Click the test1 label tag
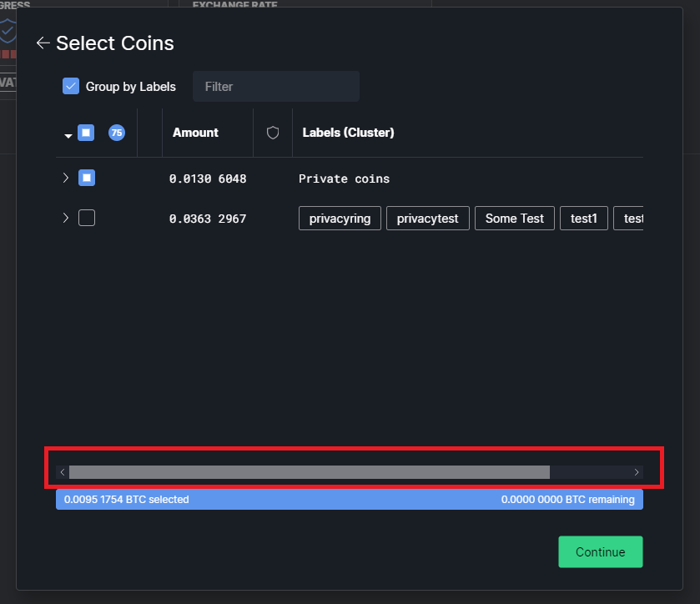The image size is (700, 604). click(x=583, y=219)
